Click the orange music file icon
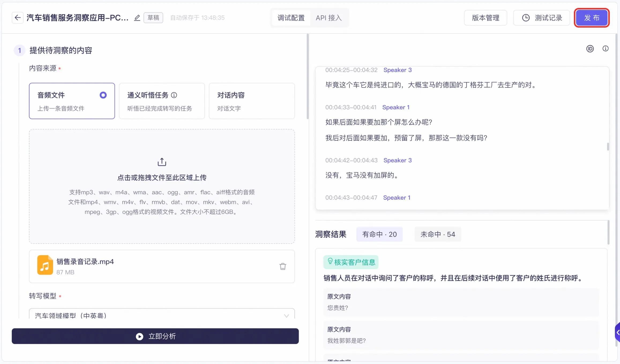The height and width of the screenshot is (364, 620). tap(45, 265)
